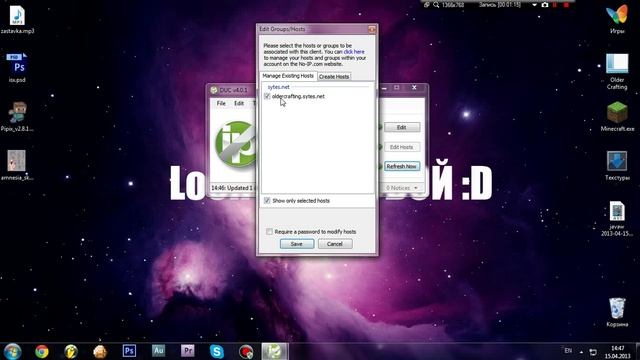The height and width of the screenshot is (360, 640).
Task: Click the recorder magnifier zoom icon
Action: (436, 5)
